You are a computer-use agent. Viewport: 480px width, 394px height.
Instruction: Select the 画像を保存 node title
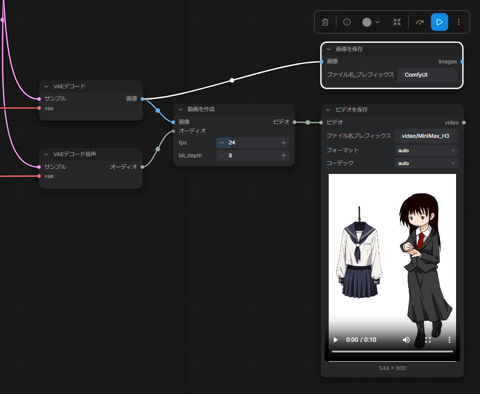coord(349,49)
